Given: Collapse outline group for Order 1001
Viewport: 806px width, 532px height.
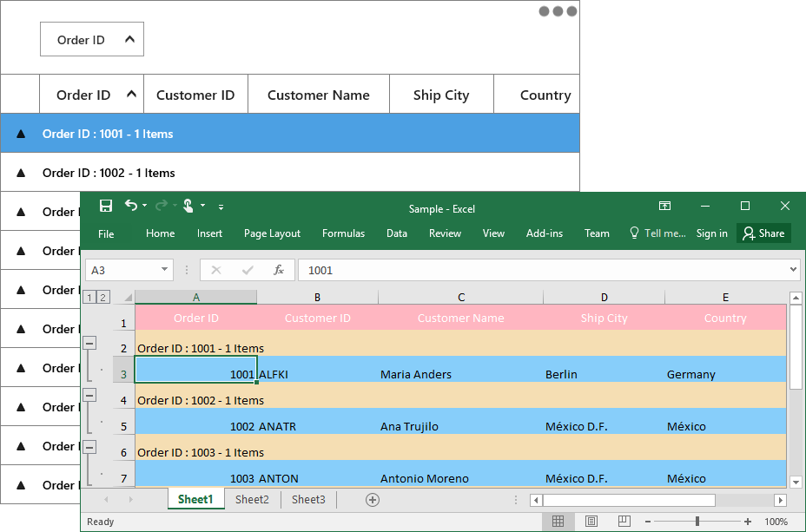Looking at the screenshot, I should (x=89, y=343).
